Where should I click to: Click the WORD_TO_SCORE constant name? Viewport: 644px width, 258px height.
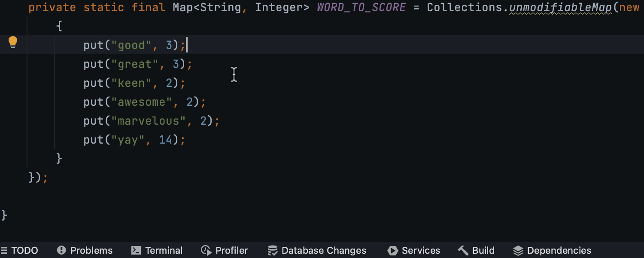point(361,7)
